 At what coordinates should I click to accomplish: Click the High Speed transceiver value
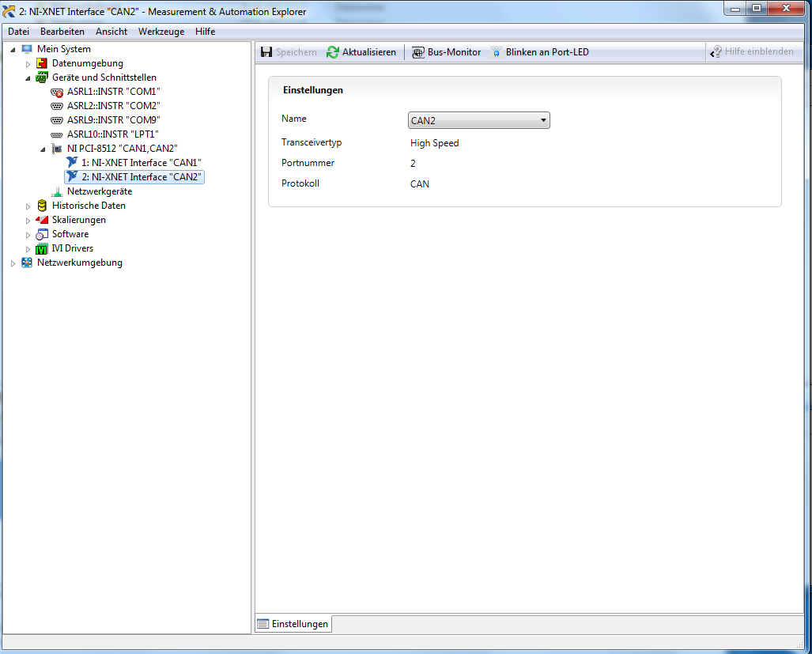pyautogui.click(x=435, y=143)
